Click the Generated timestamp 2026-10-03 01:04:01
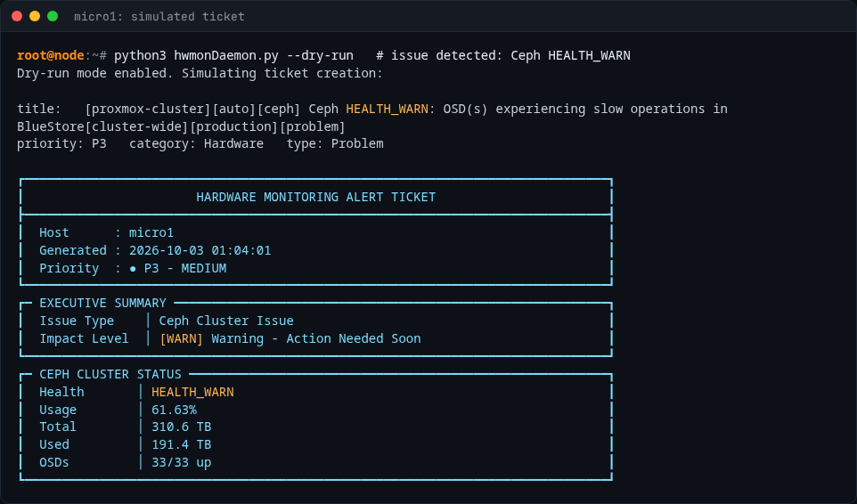The height and width of the screenshot is (504, 857). [200, 250]
